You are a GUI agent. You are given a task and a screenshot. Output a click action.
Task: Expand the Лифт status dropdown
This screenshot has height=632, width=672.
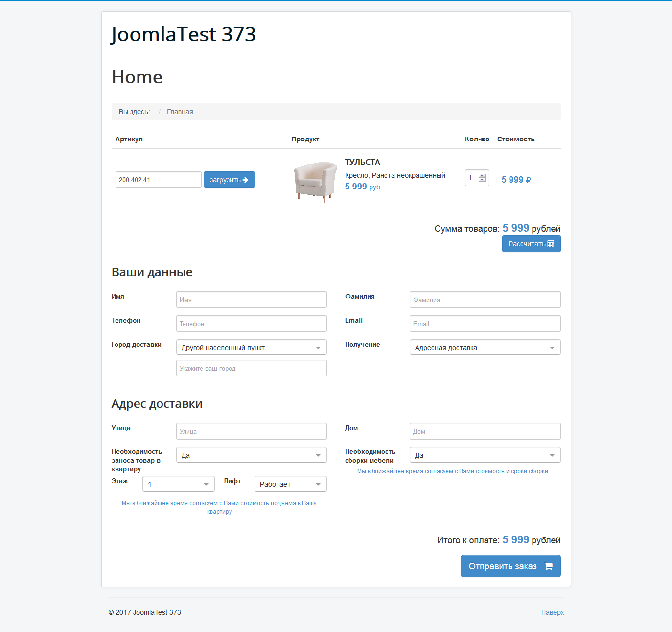[x=318, y=484]
